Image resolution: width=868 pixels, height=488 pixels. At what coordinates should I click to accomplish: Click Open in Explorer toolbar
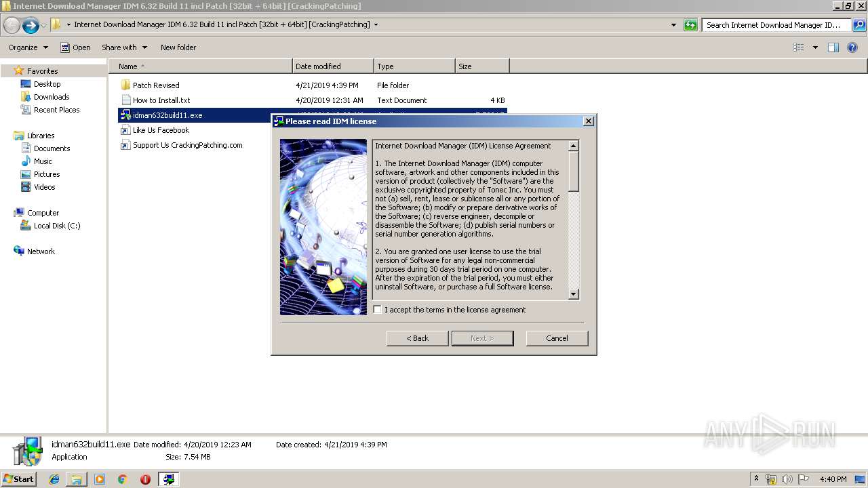pyautogui.click(x=75, y=47)
